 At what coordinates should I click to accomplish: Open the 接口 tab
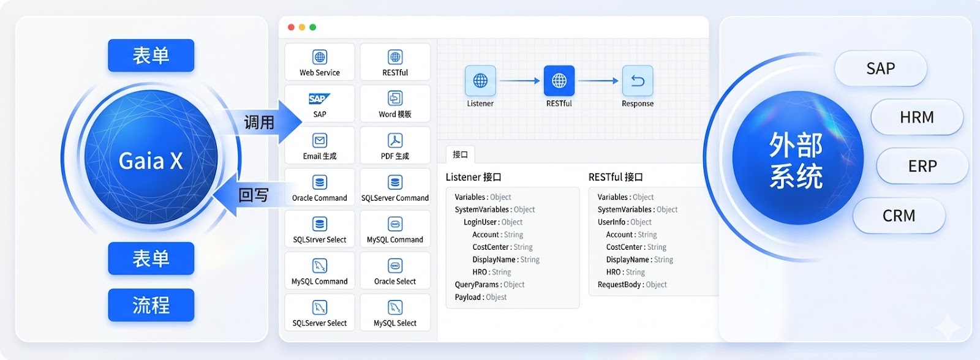(x=460, y=154)
